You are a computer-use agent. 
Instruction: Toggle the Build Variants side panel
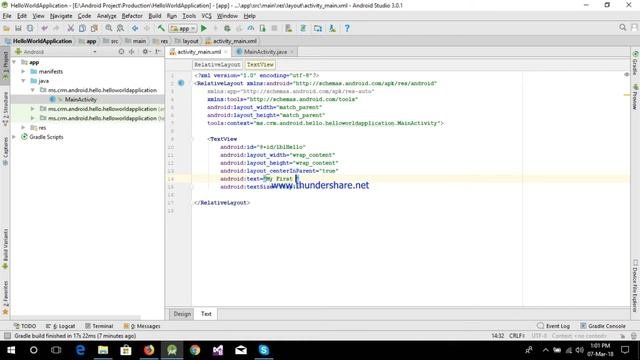coord(5,249)
